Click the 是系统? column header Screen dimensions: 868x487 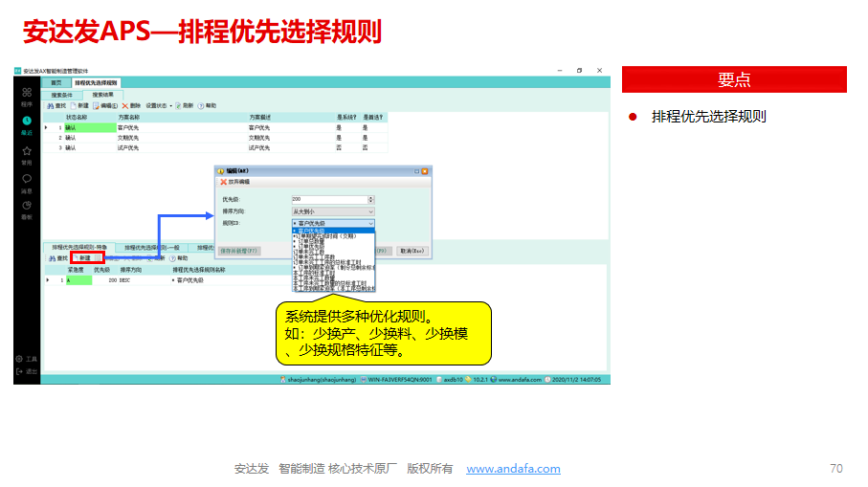pyautogui.click(x=346, y=118)
